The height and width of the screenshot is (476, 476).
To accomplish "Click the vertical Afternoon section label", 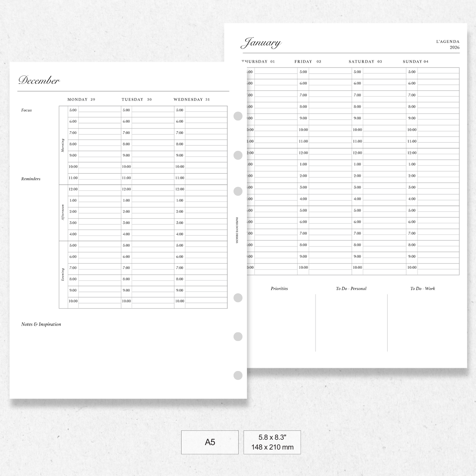I will (63, 212).
